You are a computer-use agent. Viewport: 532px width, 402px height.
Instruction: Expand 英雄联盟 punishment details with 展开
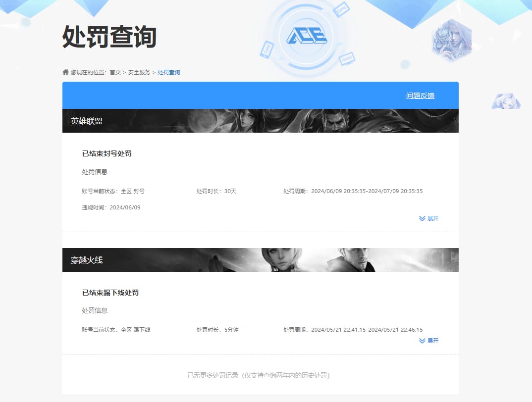[429, 218]
